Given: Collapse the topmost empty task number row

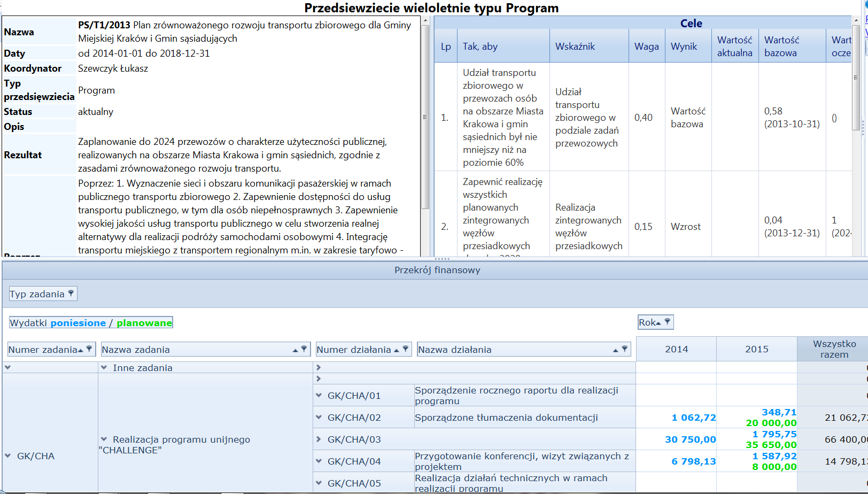Looking at the screenshot, I should click(8, 368).
